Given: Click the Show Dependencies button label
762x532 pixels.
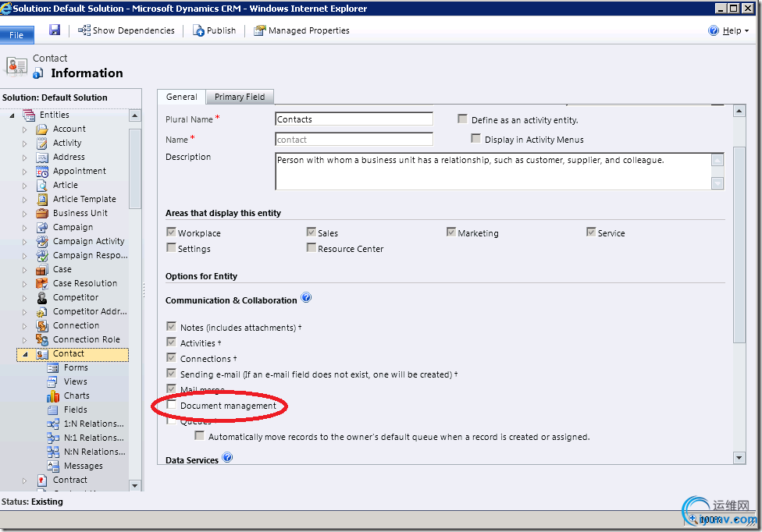Looking at the screenshot, I should [134, 30].
